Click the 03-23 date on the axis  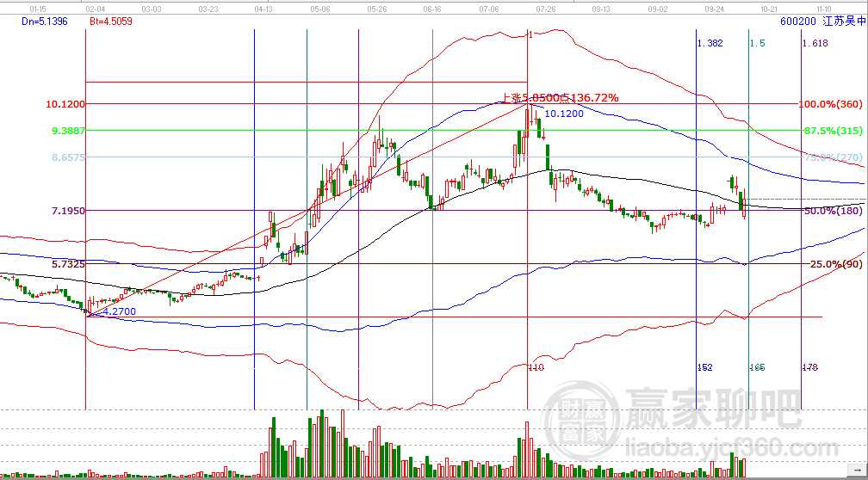click(208, 9)
